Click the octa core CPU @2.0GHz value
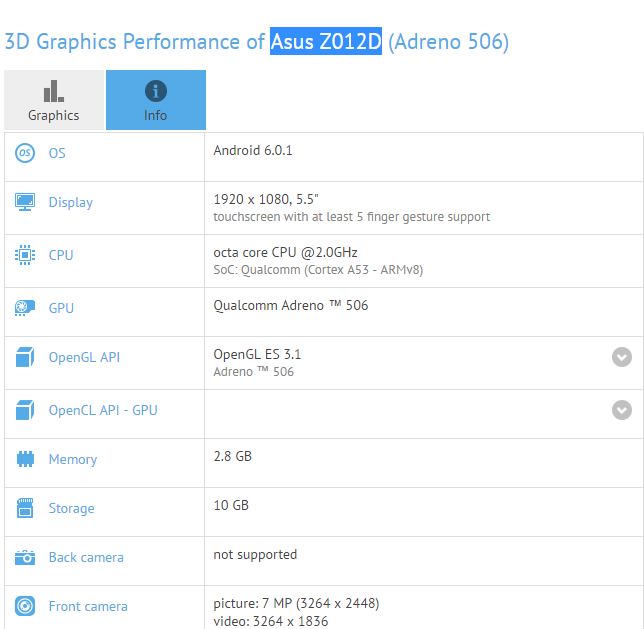The height and width of the screenshot is (629, 644). 285,252
